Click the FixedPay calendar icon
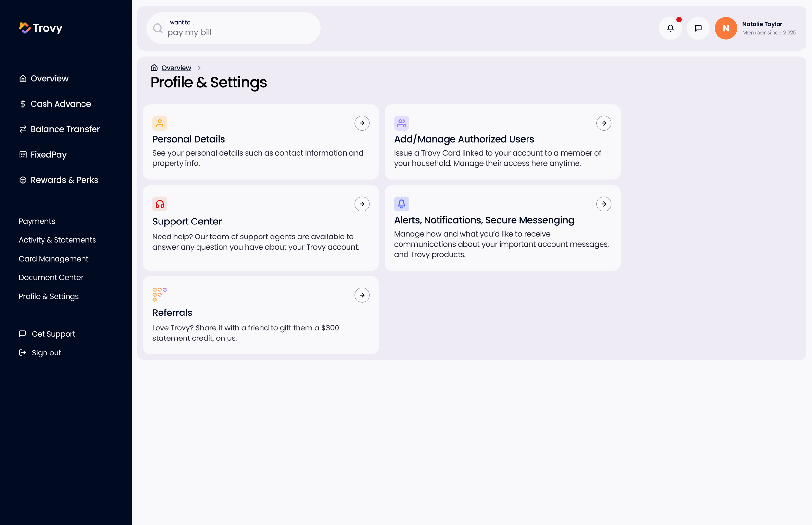 point(23,155)
